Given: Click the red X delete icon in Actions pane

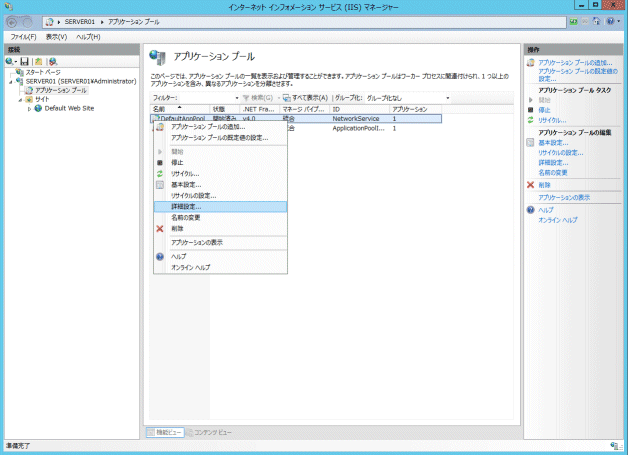Looking at the screenshot, I should coord(531,185).
